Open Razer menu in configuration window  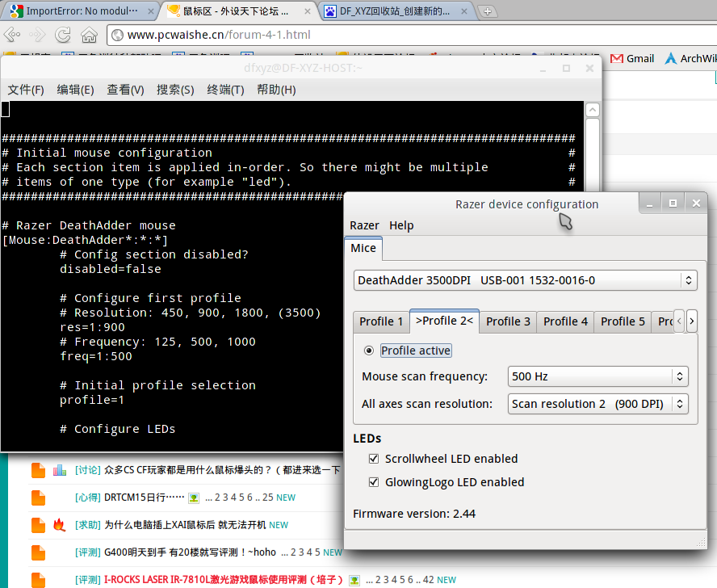click(364, 225)
